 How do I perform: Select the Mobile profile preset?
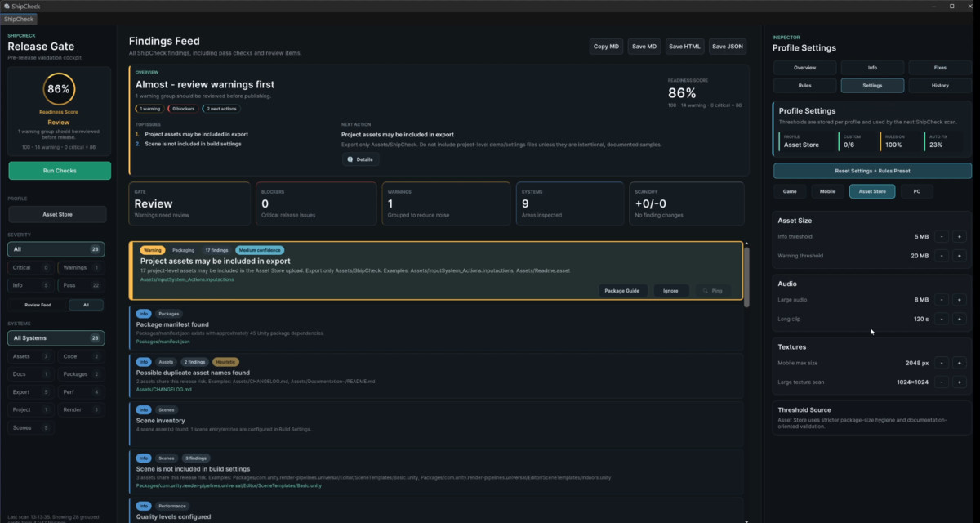pos(827,191)
